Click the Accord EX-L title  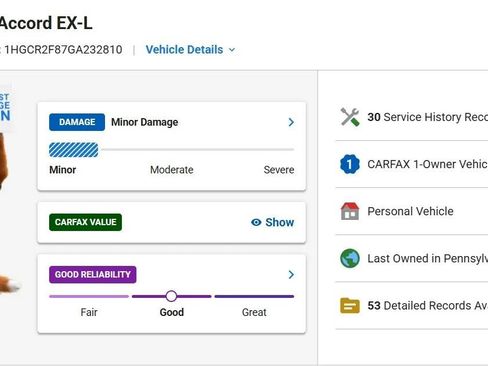point(46,23)
